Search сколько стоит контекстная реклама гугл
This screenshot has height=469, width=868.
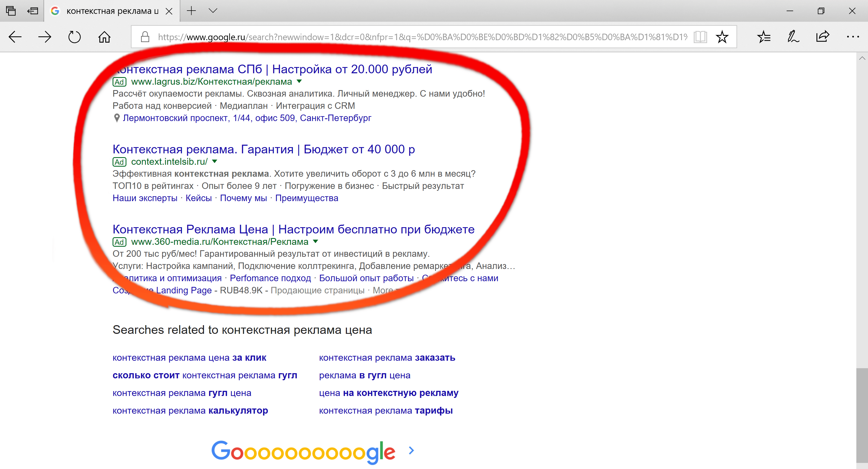click(205, 375)
